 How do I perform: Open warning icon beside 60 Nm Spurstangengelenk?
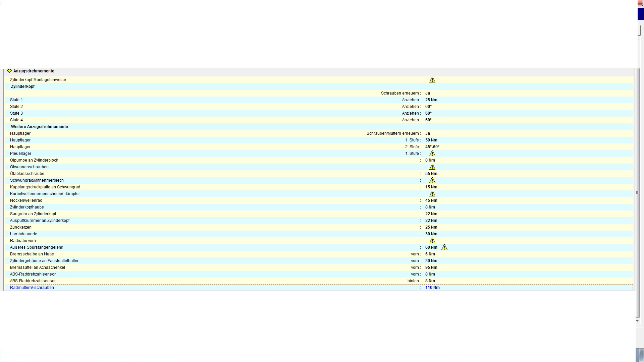pyautogui.click(x=444, y=247)
